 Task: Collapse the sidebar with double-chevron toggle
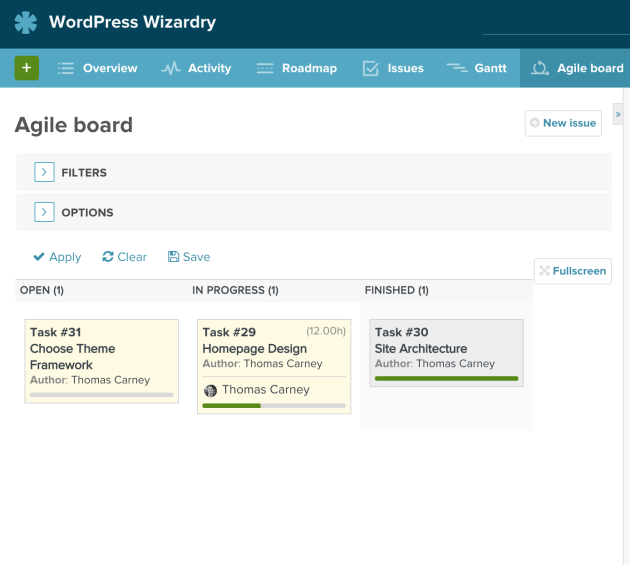pyautogui.click(x=618, y=114)
